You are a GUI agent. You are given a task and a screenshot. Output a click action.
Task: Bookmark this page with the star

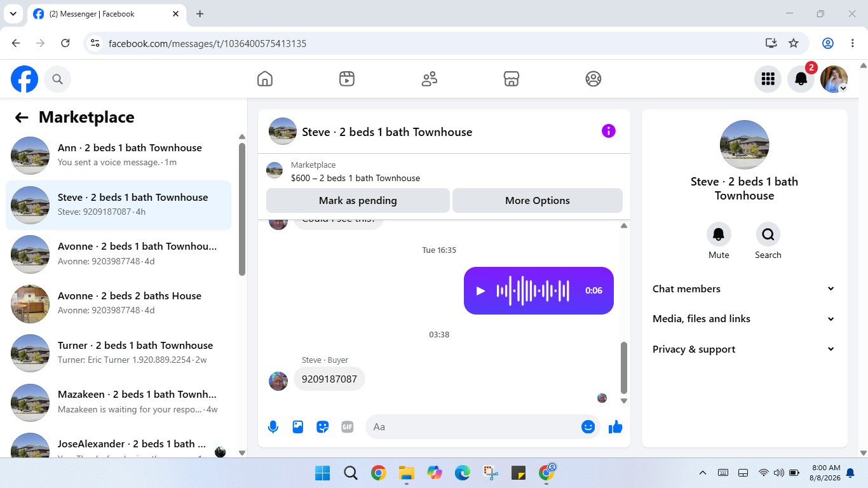coord(794,43)
